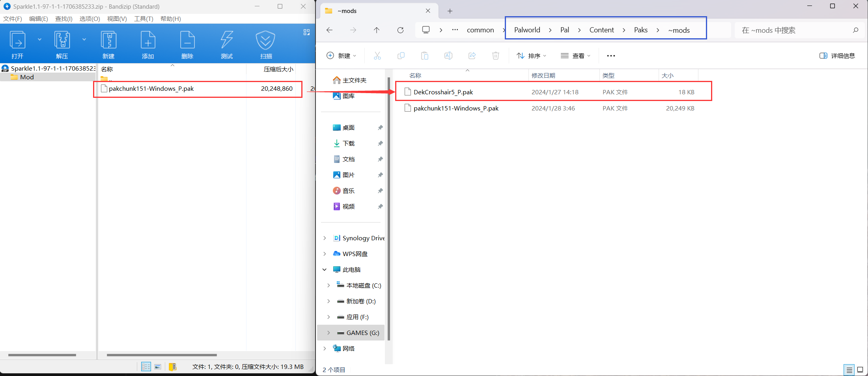Click the Copy icon in Explorer toolbar

click(401, 56)
